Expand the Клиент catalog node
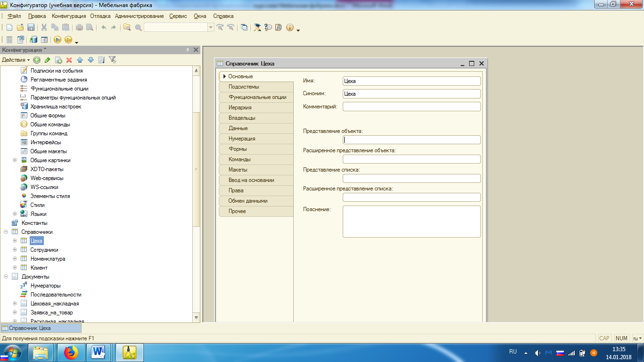The height and width of the screenshot is (362, 644). pos(15,268)
